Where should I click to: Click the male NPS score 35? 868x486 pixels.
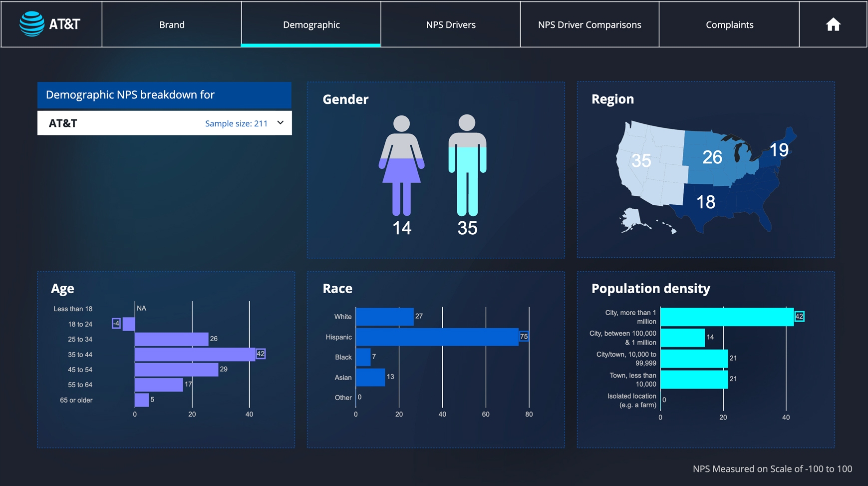point(467,228)
